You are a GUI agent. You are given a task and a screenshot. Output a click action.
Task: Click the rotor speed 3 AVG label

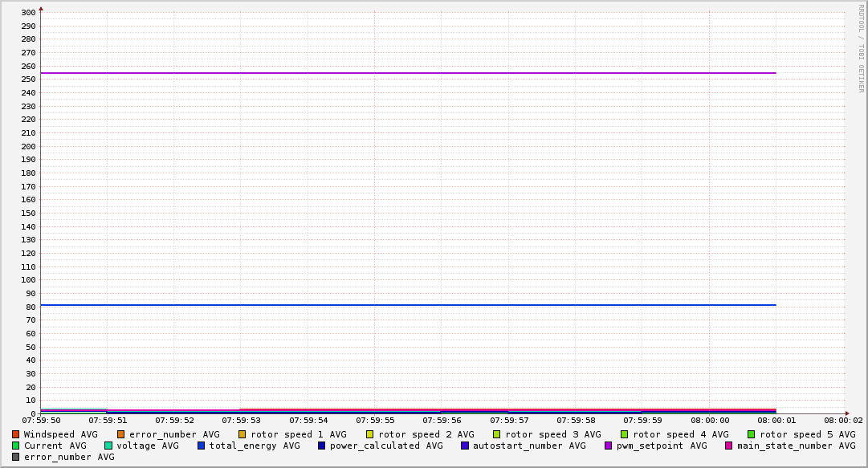pos(552,434)
